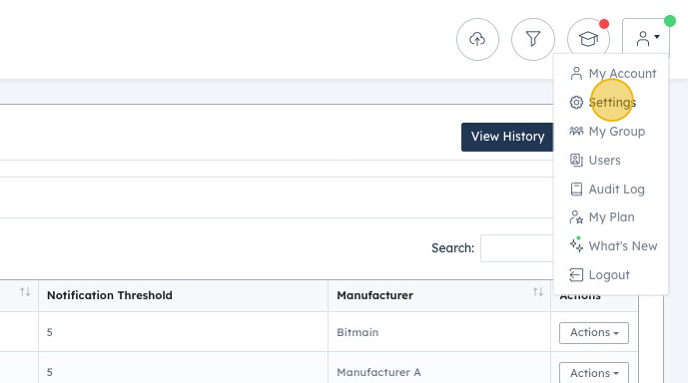Sort by the Notification Threshold column
Viewport: 688px width, 383px height.
coord(110,295)
